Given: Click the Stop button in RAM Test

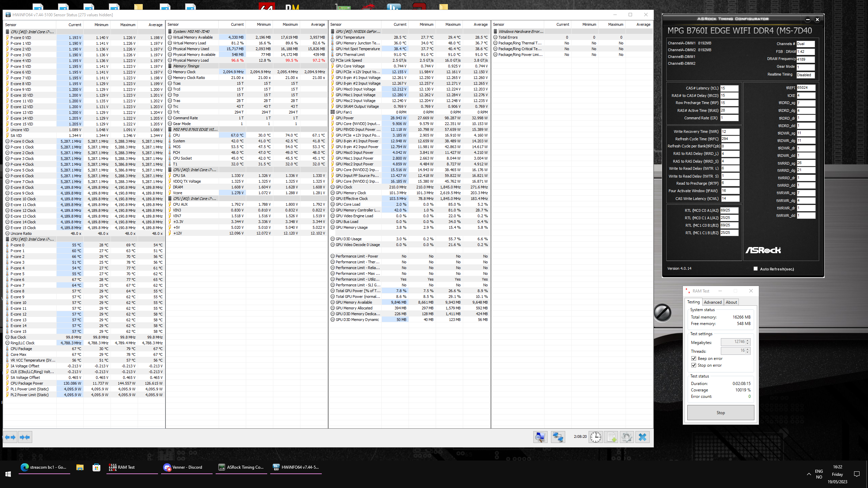Looking at the screenshot, I should tap(721, 413).
